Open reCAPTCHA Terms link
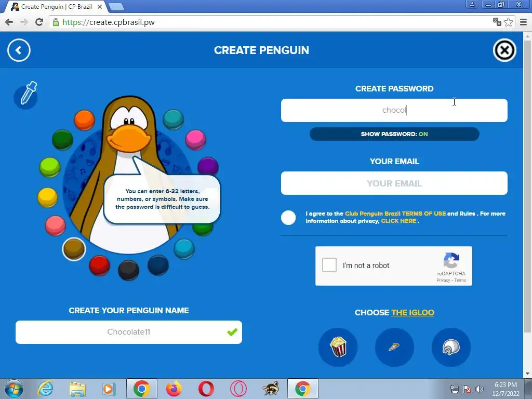This screenshot has width=532, height=399. 460,280
